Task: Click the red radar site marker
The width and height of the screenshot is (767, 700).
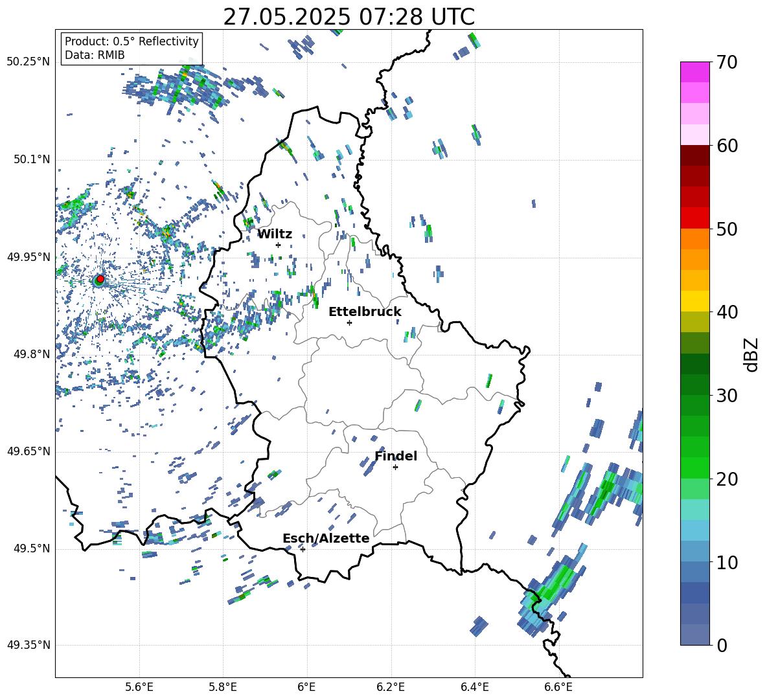Action: click(100, 279)
